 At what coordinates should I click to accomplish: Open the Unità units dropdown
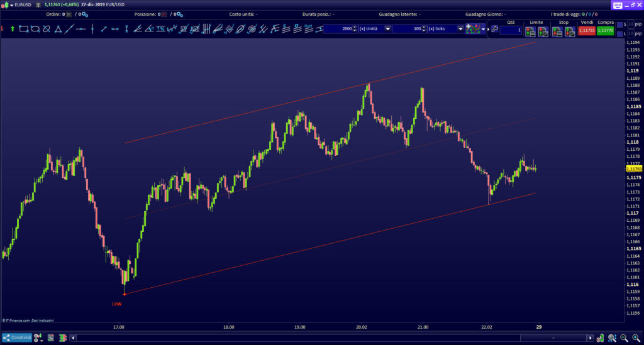(387, 29)
